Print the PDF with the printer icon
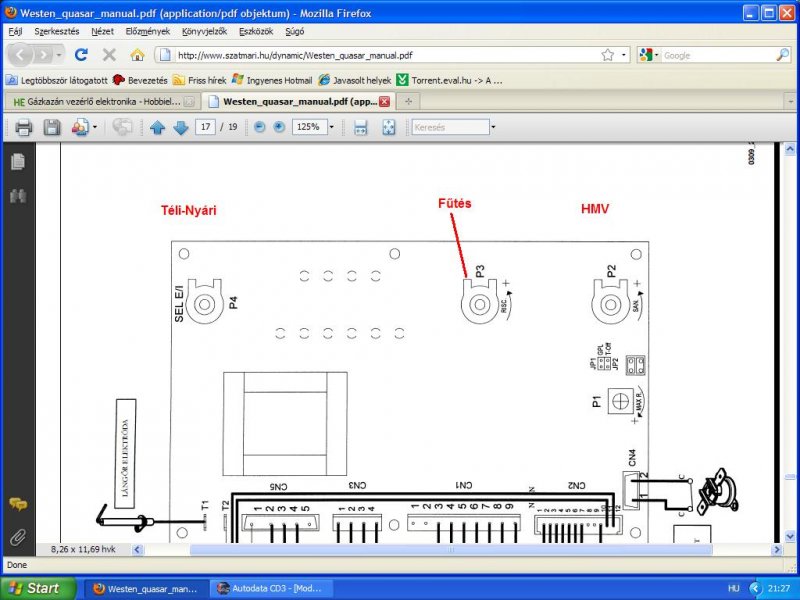Viewport: 800px width, 600px height. coord(23,127)
